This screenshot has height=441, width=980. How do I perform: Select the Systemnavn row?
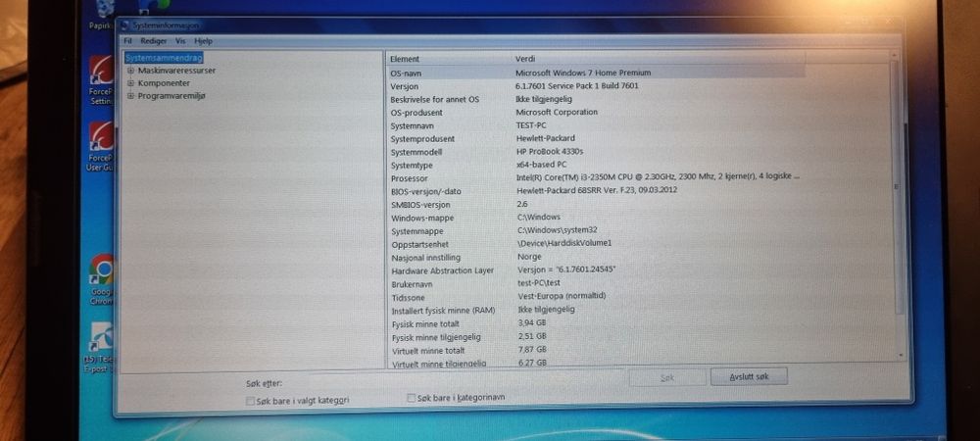[x=596, y=125]
